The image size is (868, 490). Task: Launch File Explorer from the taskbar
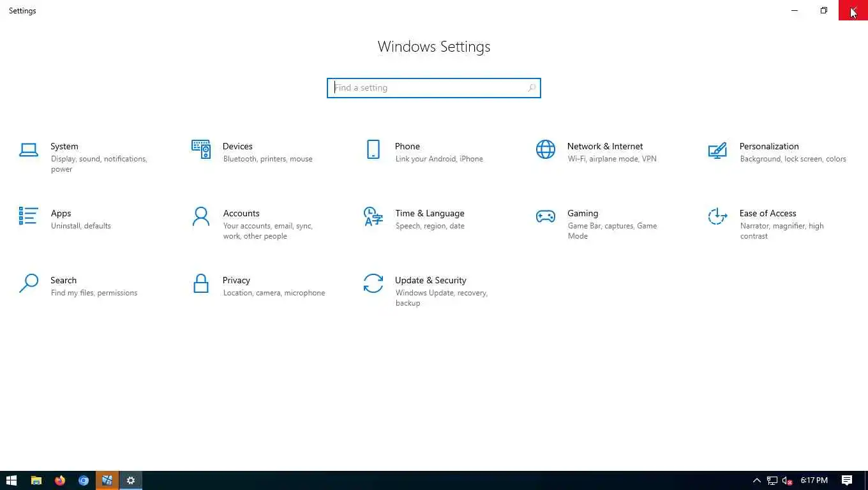tap(36, 480)
